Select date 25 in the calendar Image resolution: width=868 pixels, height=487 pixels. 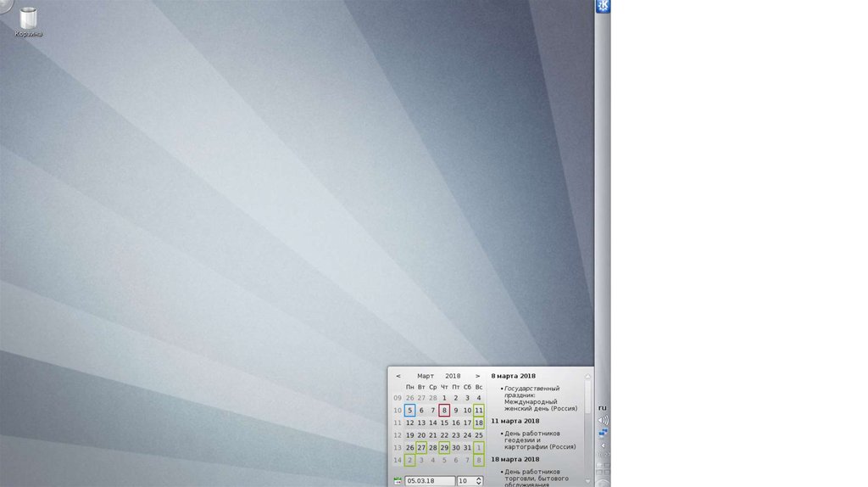(x=479, y=435)
